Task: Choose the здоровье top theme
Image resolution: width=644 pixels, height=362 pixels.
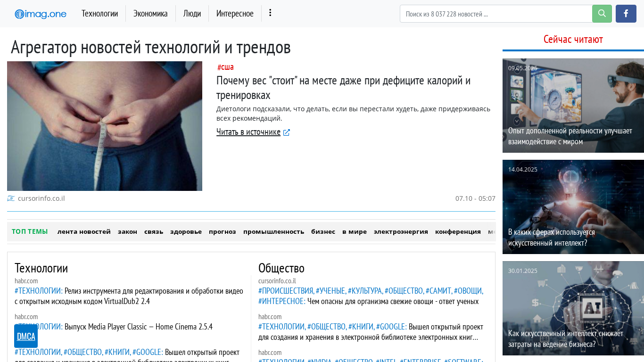Action: 186,231
